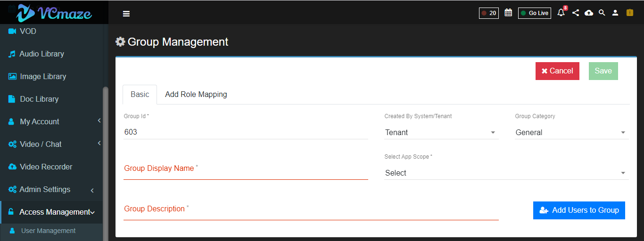
Task: Click the VOD camera icon
Action: point(12,31)
